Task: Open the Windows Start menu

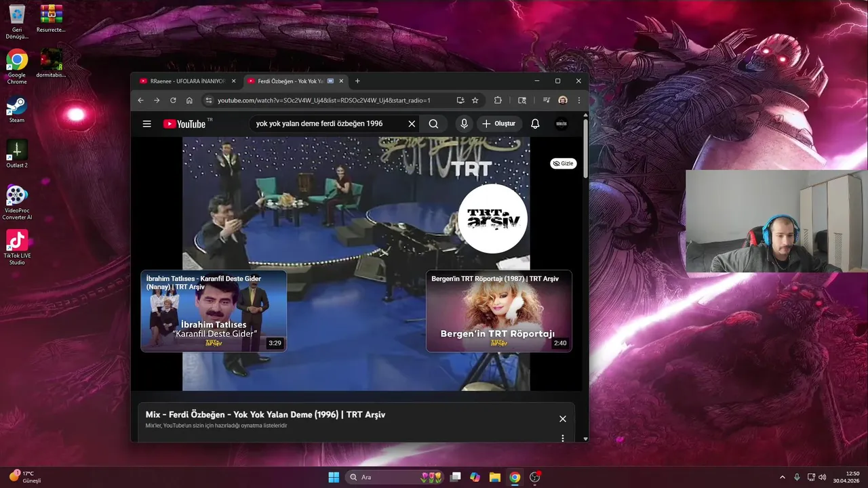Action: pos(334,477)
